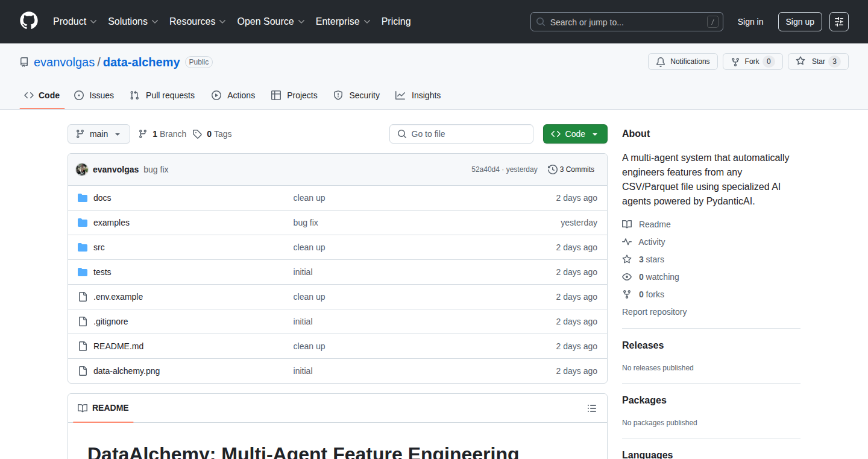This screenshot has width=868, height=459.
Task: Click Sign in
Action: pos(750,22)
